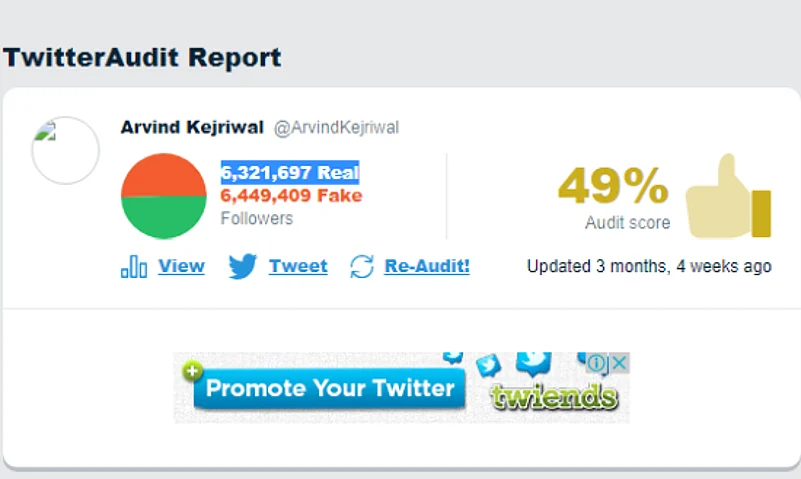801x479 pixels.
Task: Click the circular arrows Re-Audit icon
Action: coord(361,267)
